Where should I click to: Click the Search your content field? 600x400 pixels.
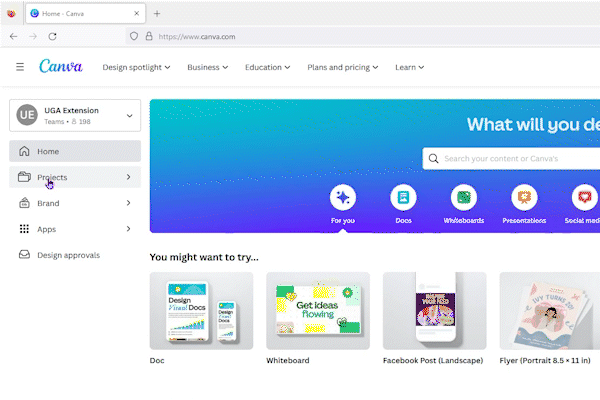point(511,158)
